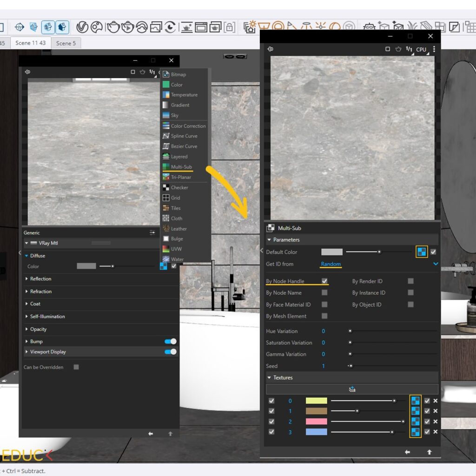Enable the By Render ID checkbox
This screenshot has width=476, height=476.
410,281
